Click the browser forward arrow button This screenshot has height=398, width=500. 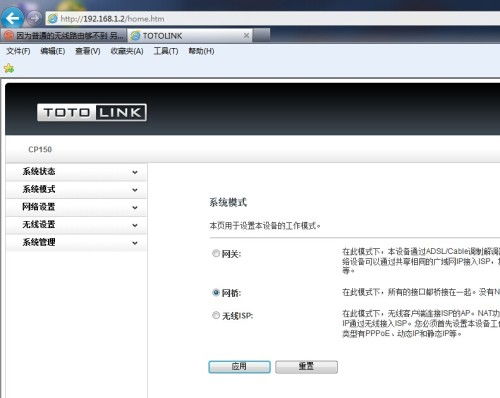34,18
